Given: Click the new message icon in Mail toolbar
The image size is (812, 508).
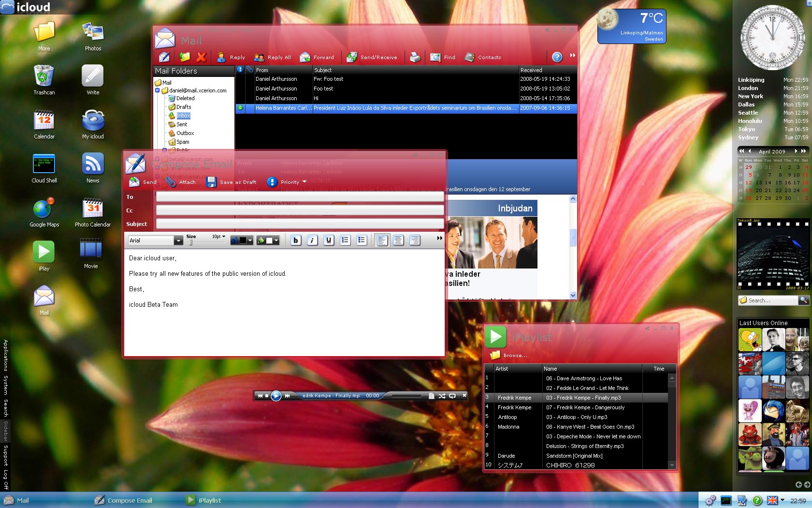Looking at the screenshot, I should (x=164, y=57).
